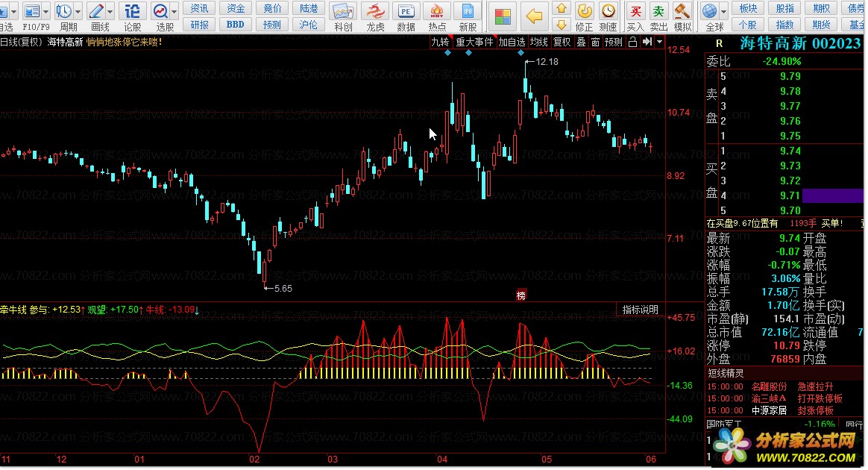
Task: Expand the 画线 drawing dropdown arrow
Action: 110,11
